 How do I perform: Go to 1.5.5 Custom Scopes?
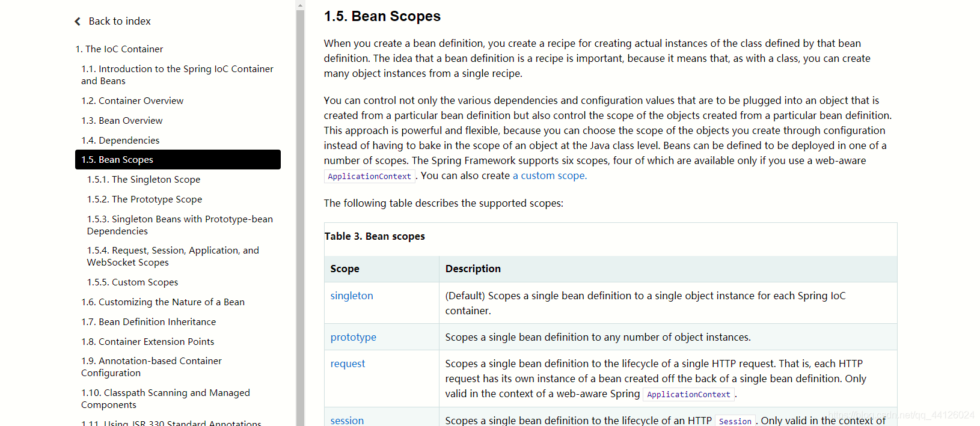pyautogui.click(x=132, y=282)
